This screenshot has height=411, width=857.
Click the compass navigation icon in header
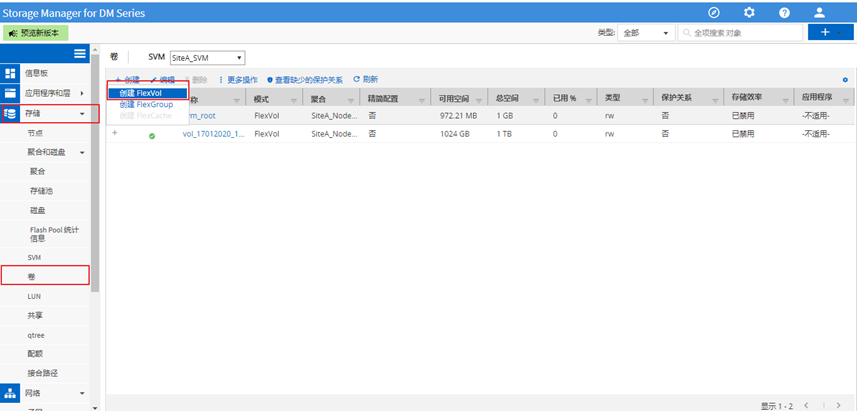(714, 12)
